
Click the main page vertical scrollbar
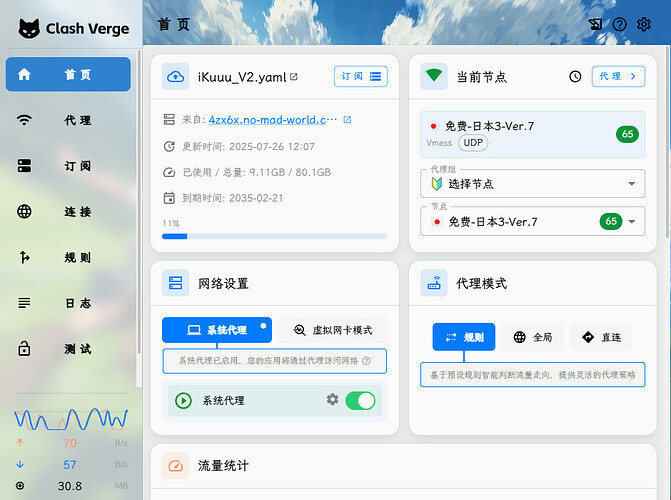[668, 141]
